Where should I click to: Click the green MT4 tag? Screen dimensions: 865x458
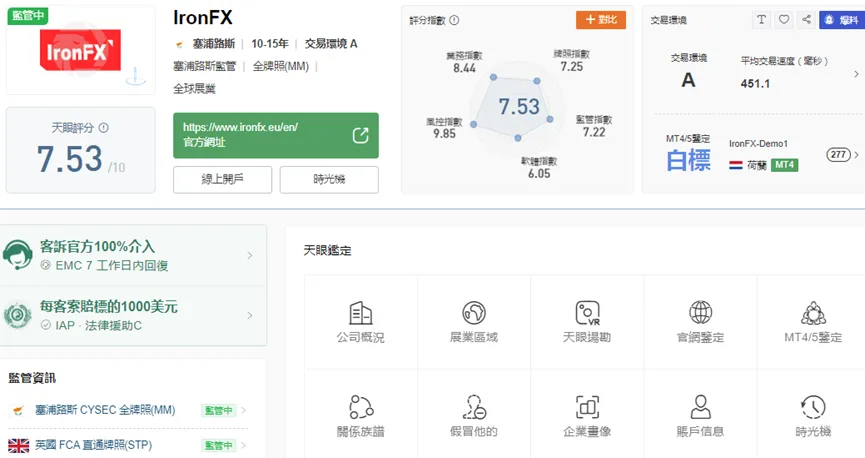pos(784,164)
